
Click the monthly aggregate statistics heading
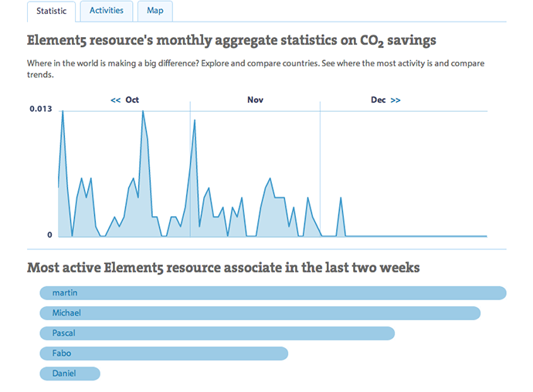tap(232, 40)
